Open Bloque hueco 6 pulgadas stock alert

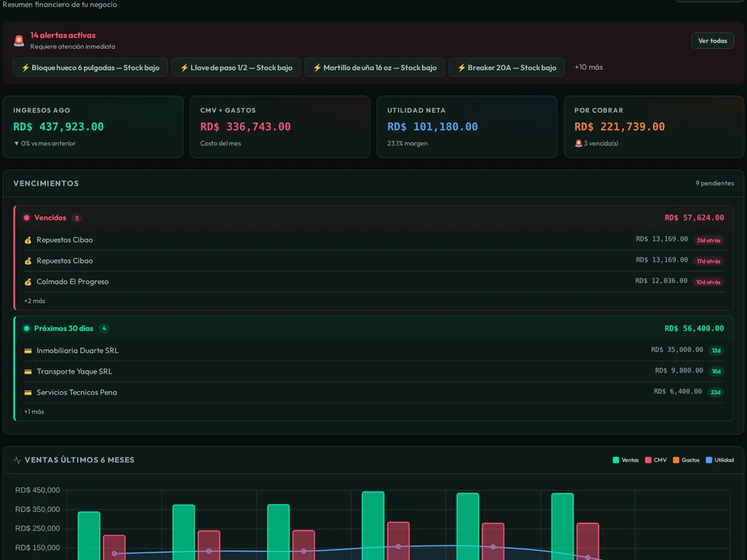coord(90,68)
